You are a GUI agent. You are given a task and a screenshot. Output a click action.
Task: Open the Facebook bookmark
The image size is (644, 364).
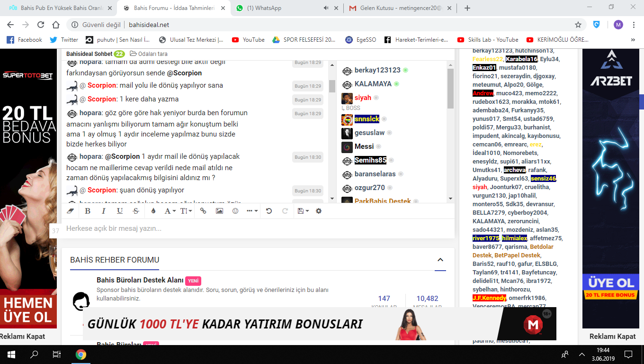[x=24, y=40]
